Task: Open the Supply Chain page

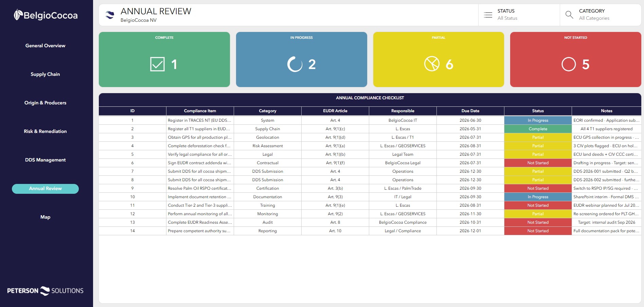Action: [45, 74]
